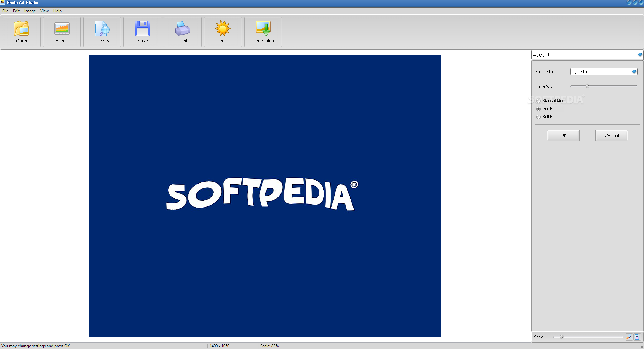The width and height of the screenshot is (644, 349).
Task: Open the Help menu
Action: [x=57, y=11]
